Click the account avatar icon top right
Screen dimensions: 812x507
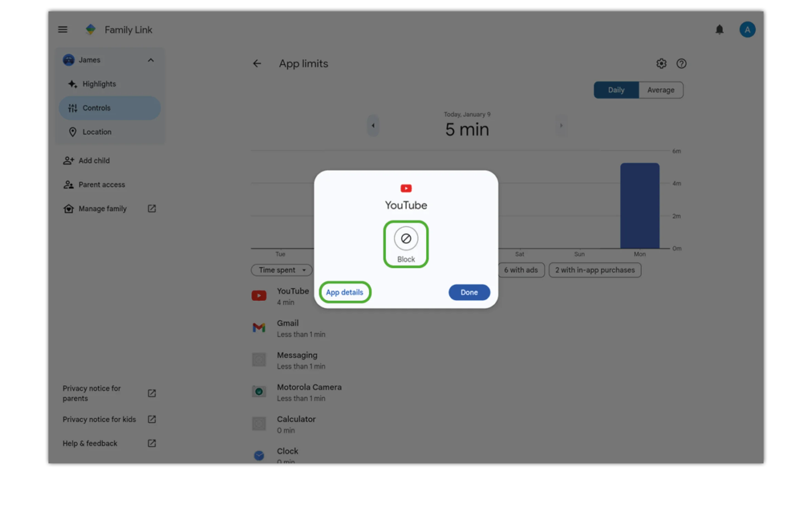(x=747, y=29)
